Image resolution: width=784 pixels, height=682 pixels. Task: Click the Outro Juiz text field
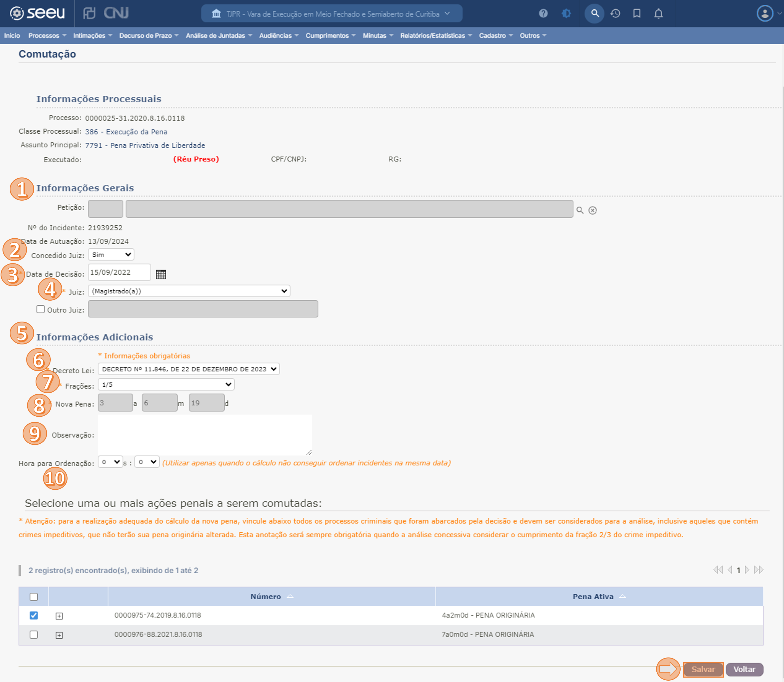[203, 309]
